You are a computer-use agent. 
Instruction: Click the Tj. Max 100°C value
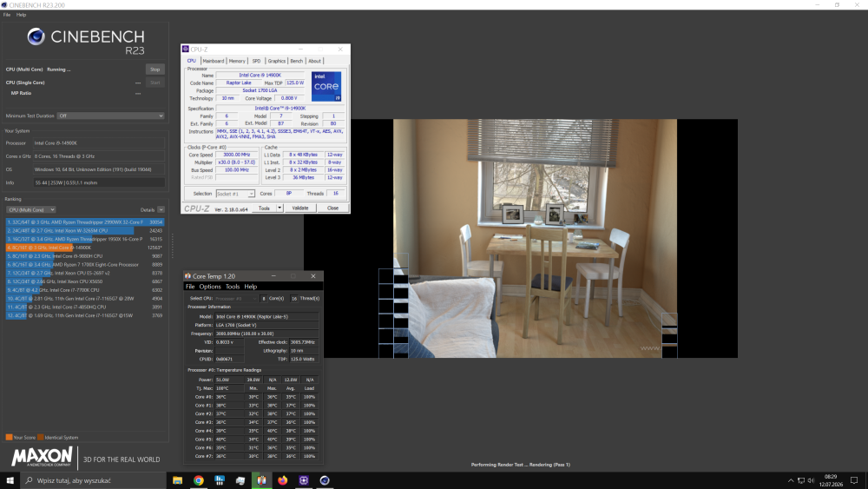point(229,388)
